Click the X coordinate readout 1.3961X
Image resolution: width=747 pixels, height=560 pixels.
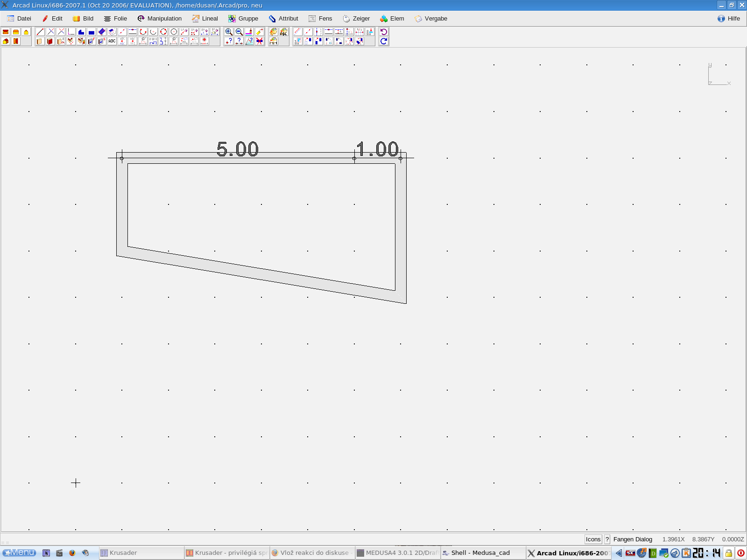673,539
